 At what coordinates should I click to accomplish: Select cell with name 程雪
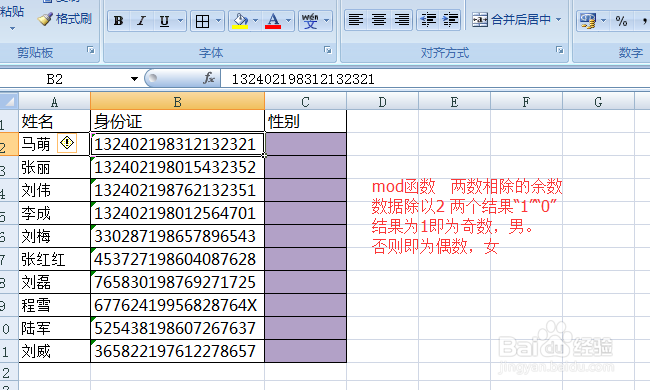[x=54, y=305]
